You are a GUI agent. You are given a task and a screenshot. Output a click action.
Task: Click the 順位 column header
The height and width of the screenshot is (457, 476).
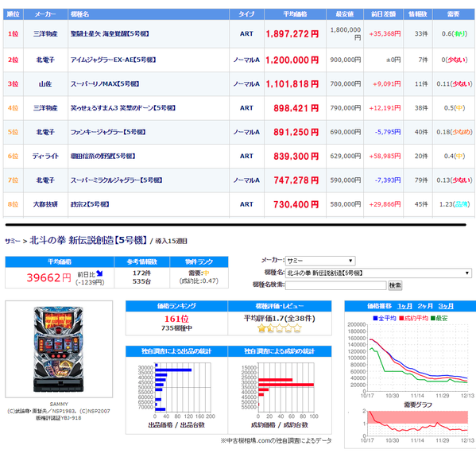[13, 14]
